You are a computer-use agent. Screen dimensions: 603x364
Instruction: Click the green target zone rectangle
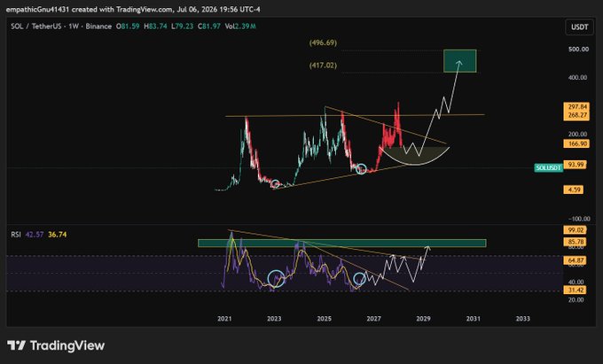pos(460,60)
